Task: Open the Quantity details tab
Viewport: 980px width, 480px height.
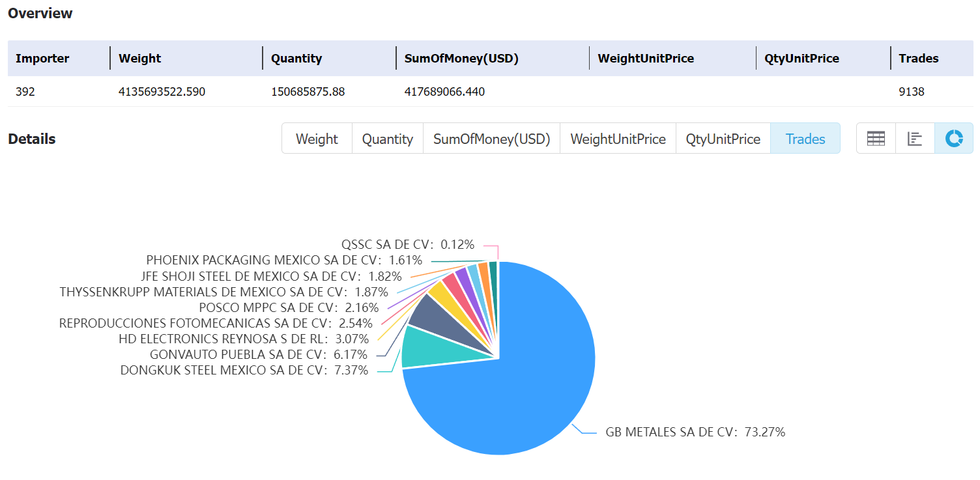Action: 388,139
